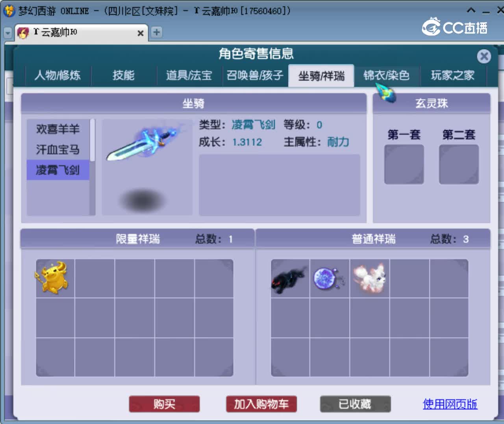Close the 云嘉帅 tab
The width and height of the screenshot is (504, 424).
click(140, 33)
